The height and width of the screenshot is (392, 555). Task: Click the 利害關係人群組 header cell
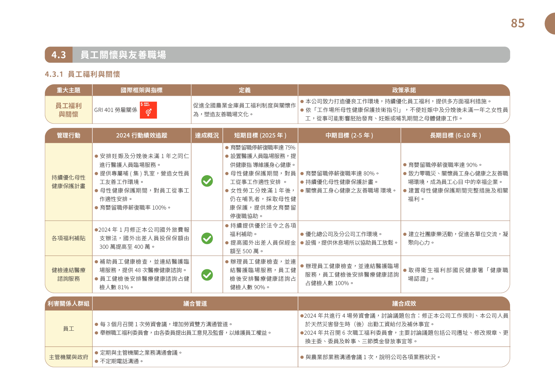pyautogui.click(x=69, y=304)
